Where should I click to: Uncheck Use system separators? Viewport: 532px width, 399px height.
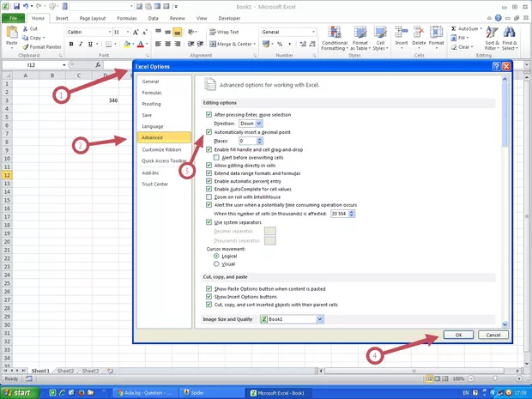(x=209, y=222)
